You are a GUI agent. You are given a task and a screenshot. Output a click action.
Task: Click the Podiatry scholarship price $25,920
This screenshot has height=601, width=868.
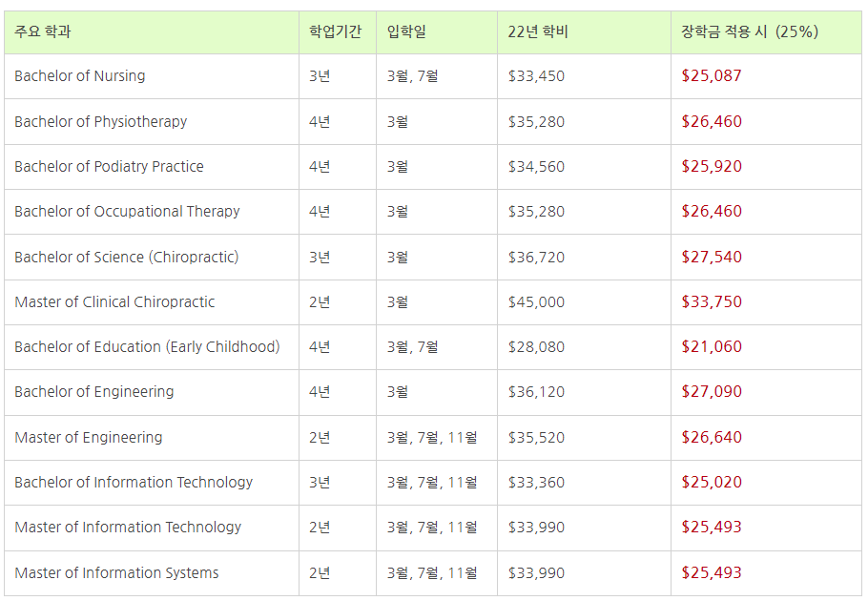pyautogui.click(x=712, y=166)
